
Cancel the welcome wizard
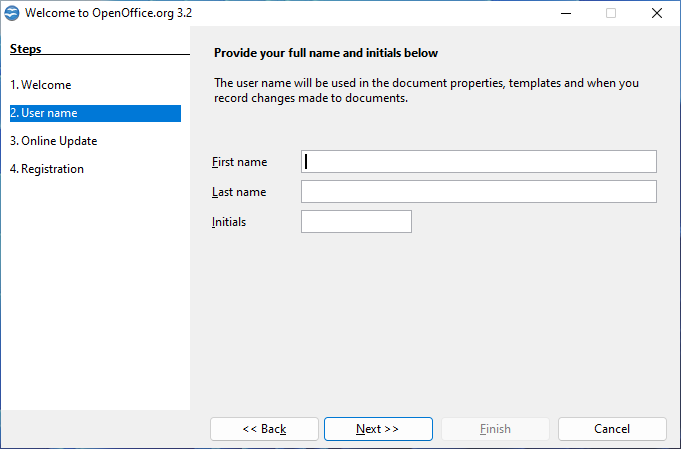[x=612, y=429]
